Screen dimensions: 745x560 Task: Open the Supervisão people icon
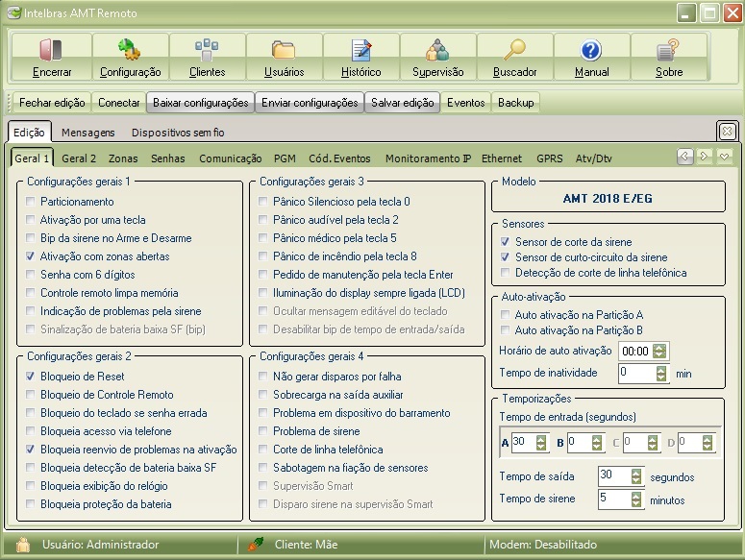coord(437,50)
